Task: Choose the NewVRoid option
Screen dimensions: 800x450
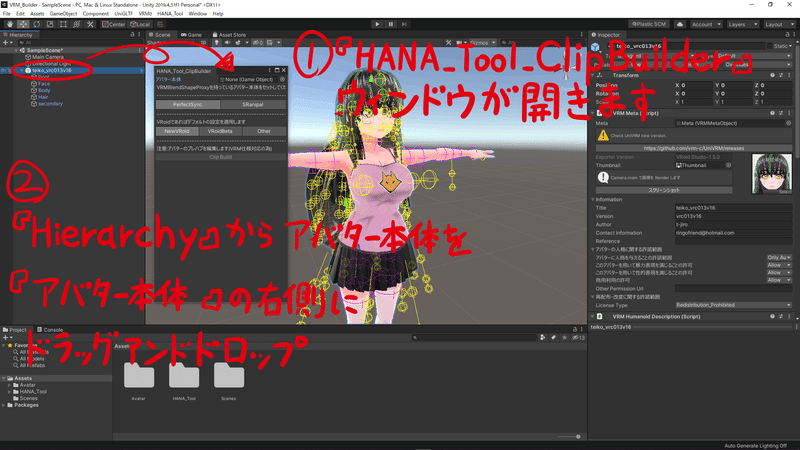Action: (177, 132)
